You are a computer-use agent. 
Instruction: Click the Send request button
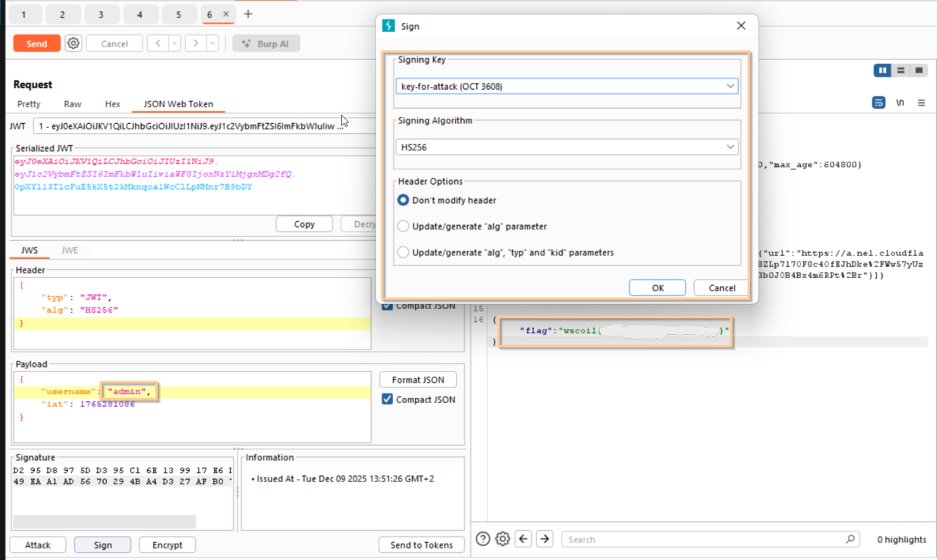[37, 44]
